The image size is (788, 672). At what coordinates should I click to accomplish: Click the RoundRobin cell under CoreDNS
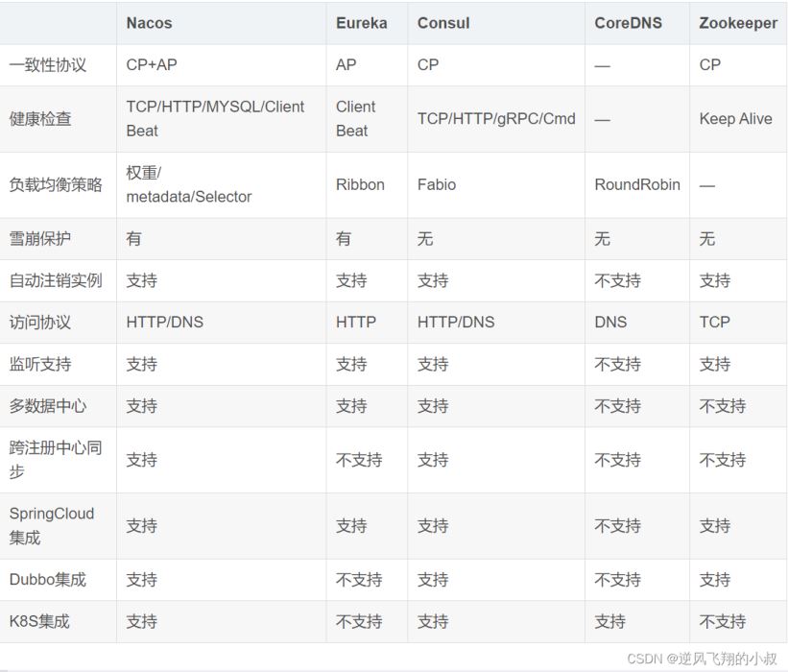point(637,185)
